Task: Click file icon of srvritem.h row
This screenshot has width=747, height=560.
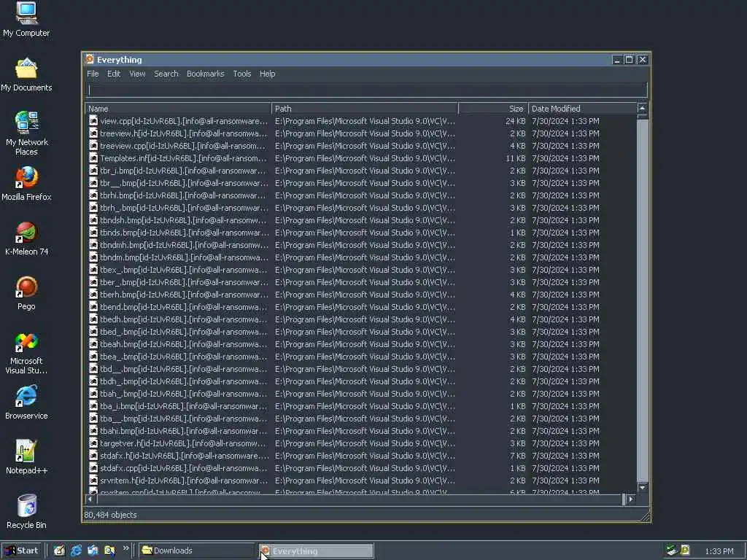Action: pyautogui.click(x=94, y=481)
